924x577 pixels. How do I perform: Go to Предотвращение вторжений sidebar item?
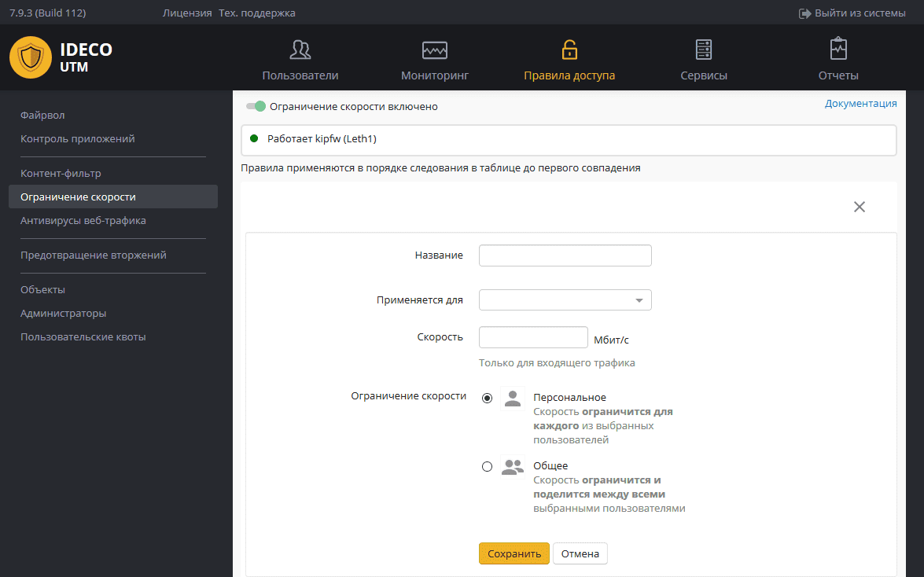point(93,255)
